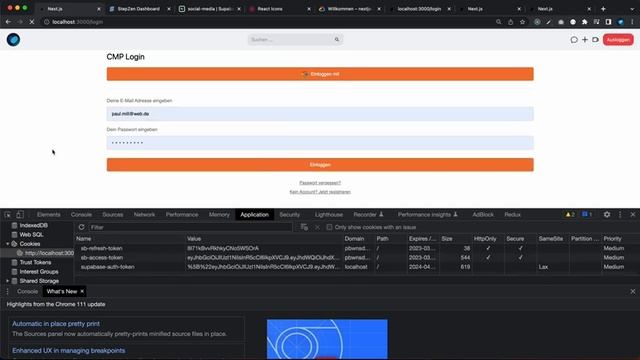The width and height of the screenshot is (640, 360).
Task: Click the zoom magnifier icon in address bar
Action: 498,22
